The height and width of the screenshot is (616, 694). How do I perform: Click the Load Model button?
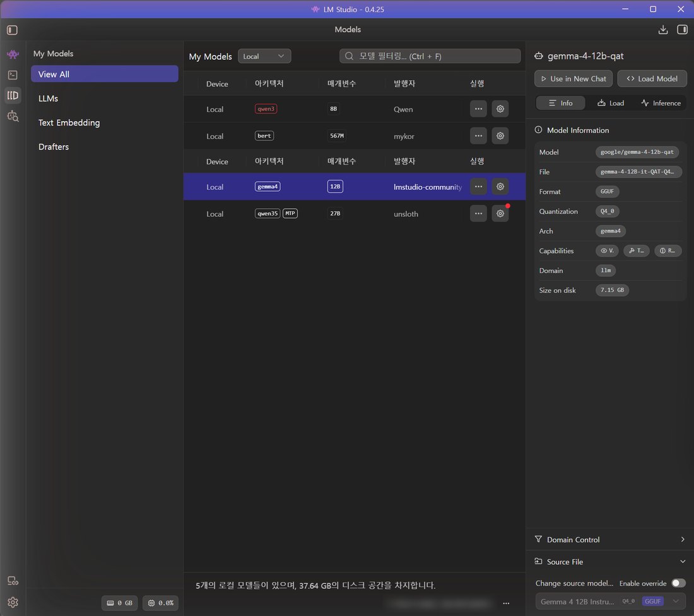[x=652, y=79]
